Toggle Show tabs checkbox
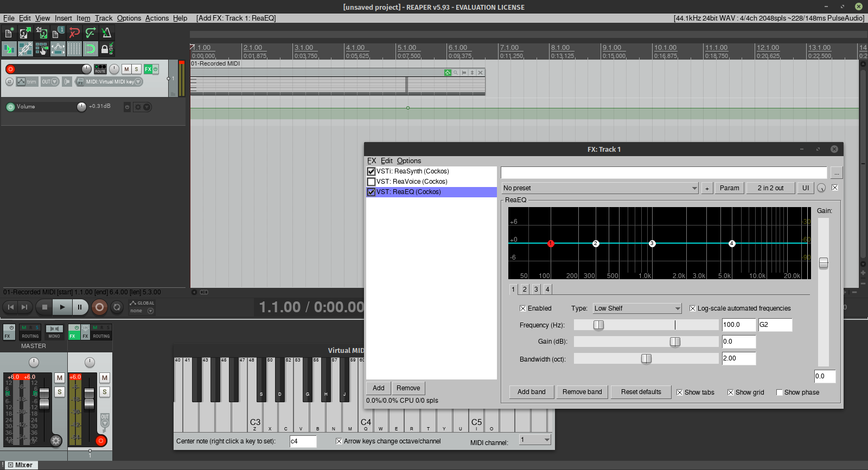The height and width of the screenshot is (470, 868). [680, 392]
